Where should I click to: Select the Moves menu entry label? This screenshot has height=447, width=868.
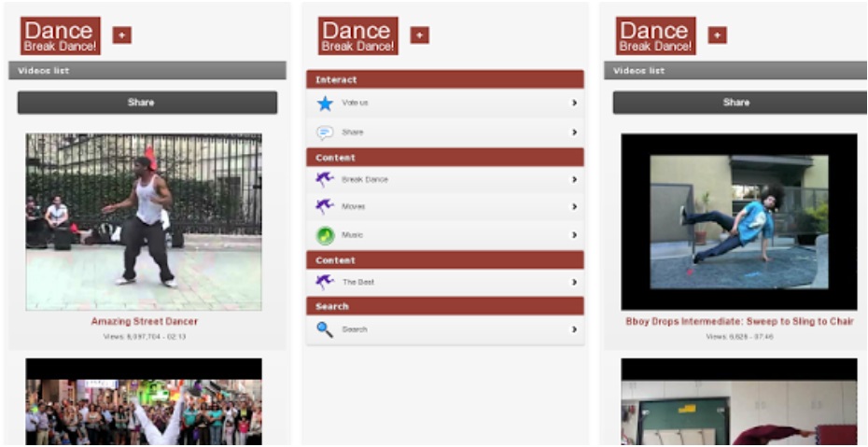354,206
